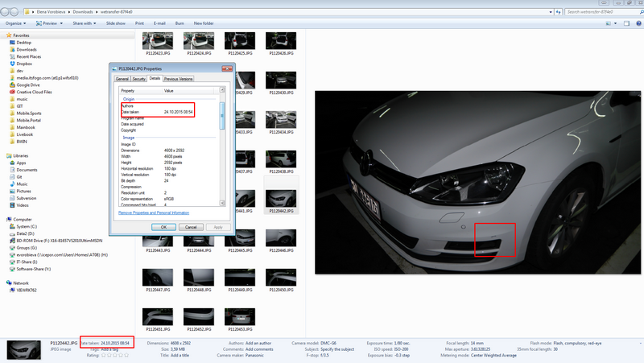644x363 pixels.
Task: Open the Pictures library
Action: (x=24, y=191)
